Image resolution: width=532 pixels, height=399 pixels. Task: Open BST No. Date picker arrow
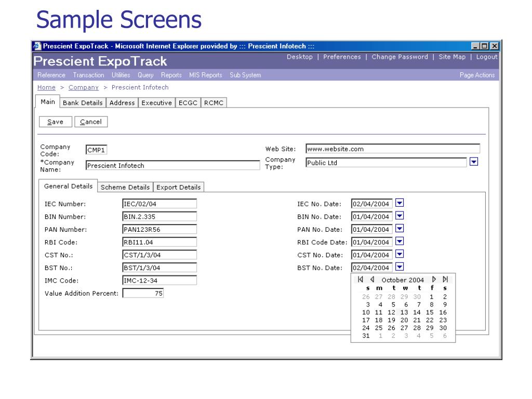pyautogui.click(x=400, y=267)
